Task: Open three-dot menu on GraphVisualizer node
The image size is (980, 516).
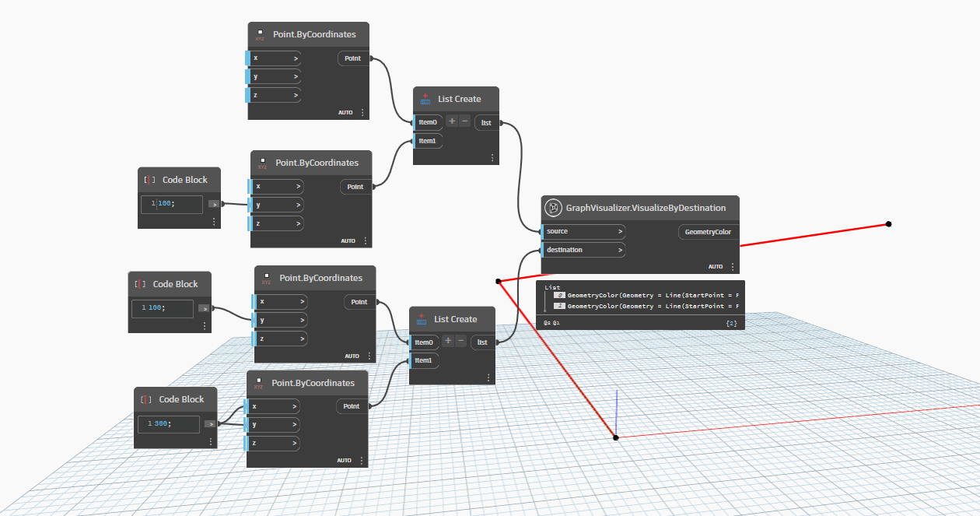Action: [x=732, y=266]
